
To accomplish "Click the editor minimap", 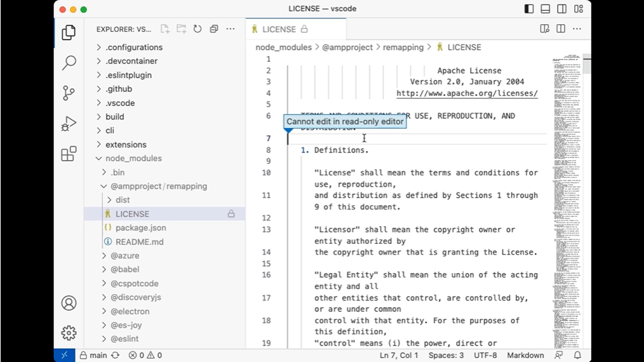I will [567, 201].
